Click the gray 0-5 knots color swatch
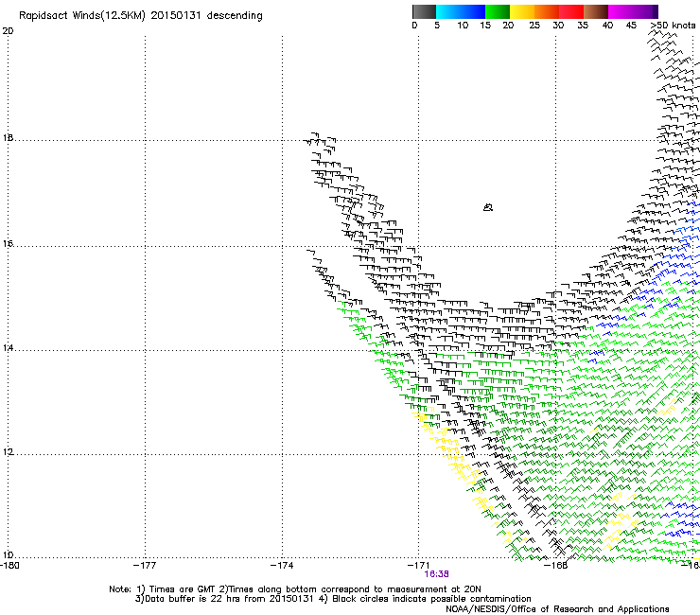The image size is (700, 615). (424, 11)
